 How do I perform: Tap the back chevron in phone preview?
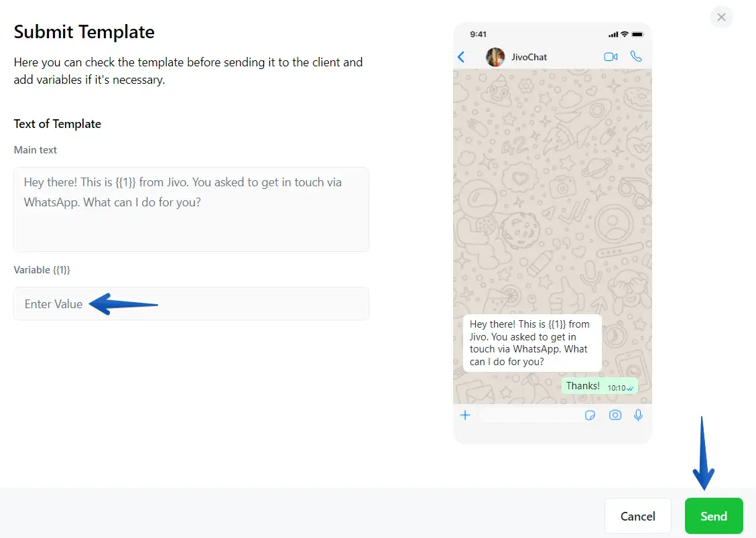[461, 57]
